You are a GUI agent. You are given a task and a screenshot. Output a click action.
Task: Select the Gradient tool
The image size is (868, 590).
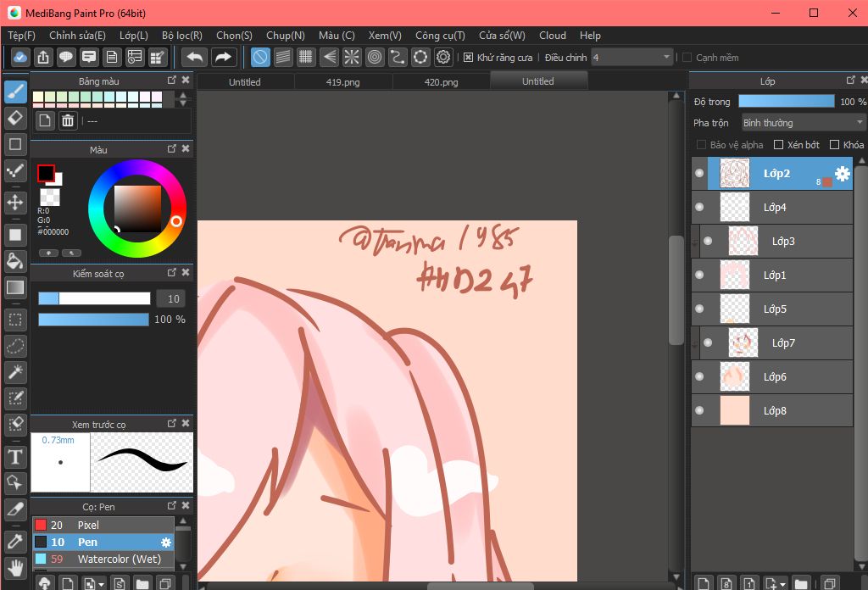15,287
